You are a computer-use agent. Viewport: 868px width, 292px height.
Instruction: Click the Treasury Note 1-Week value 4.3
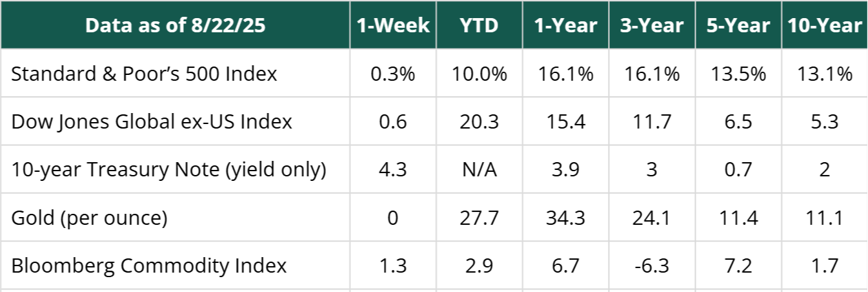(394, 169)
